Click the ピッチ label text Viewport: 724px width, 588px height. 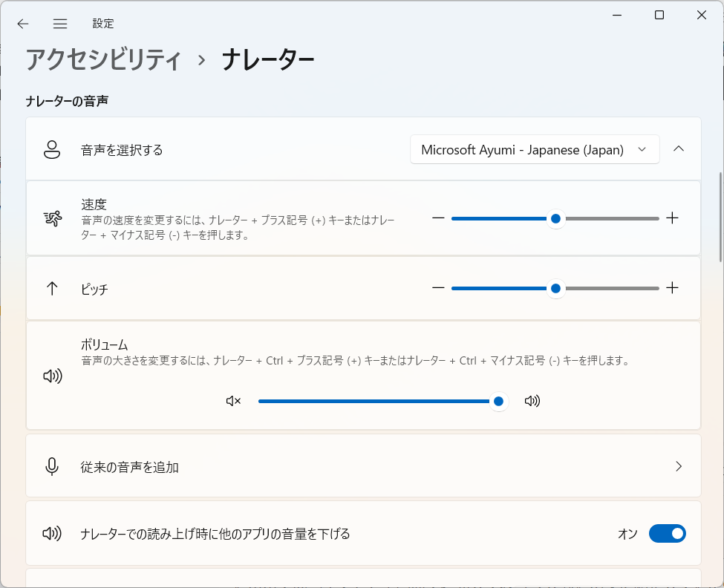[94, 290]
